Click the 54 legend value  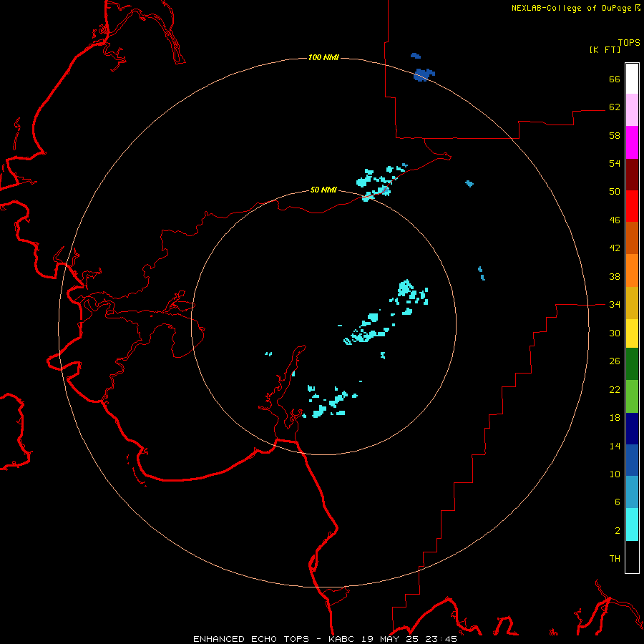tap(615, 163)
